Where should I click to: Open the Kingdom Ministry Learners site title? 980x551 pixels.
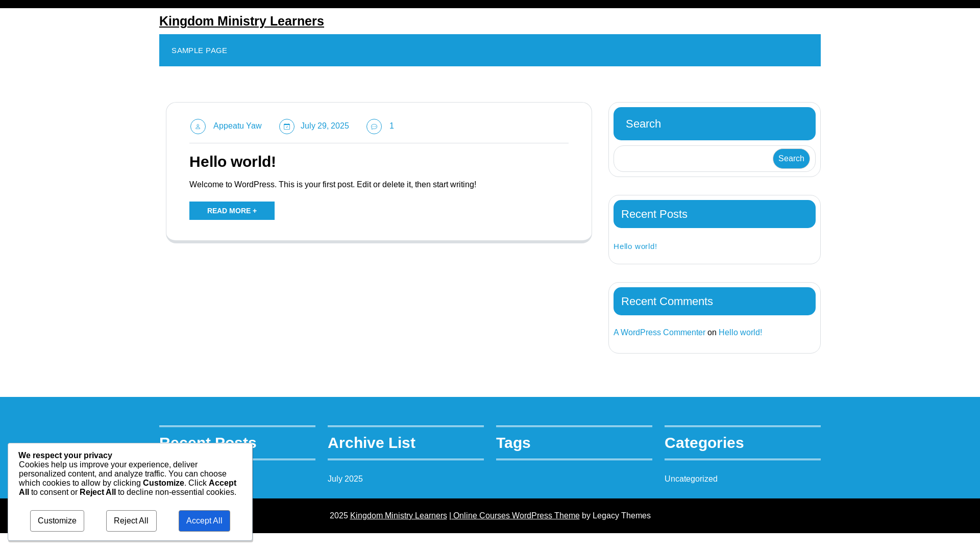pos(241,21)
